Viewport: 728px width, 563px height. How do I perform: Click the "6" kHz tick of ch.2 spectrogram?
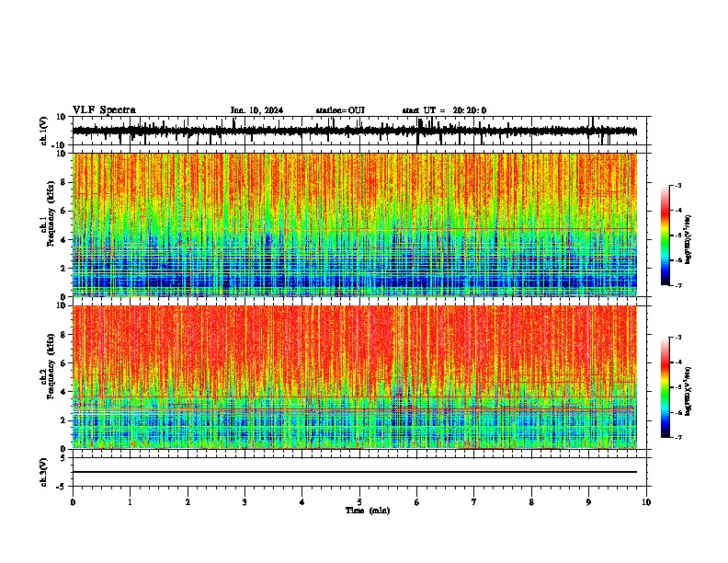tap(64, 362)
